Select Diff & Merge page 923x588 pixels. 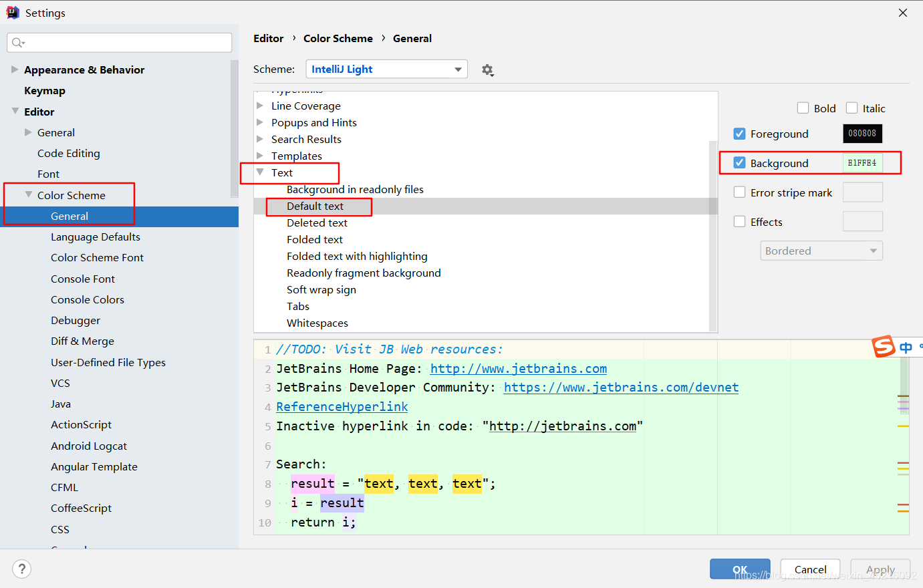(x=82, y=341)
